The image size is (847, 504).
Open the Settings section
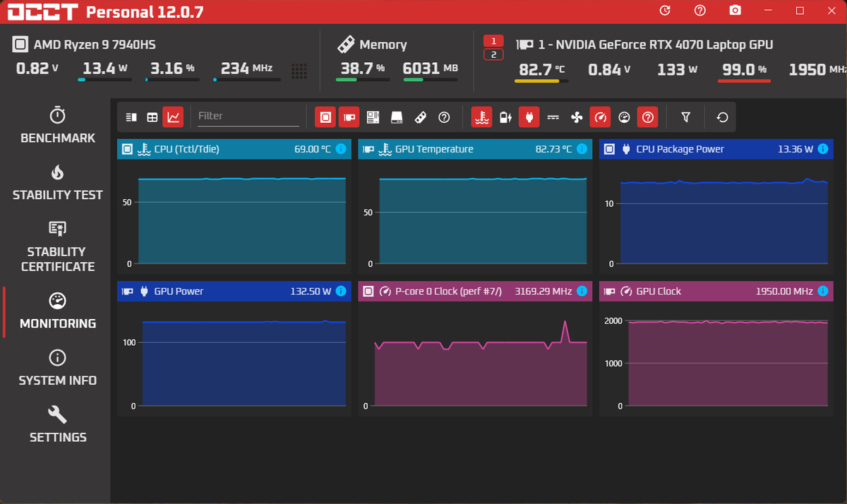pos(58,425)
